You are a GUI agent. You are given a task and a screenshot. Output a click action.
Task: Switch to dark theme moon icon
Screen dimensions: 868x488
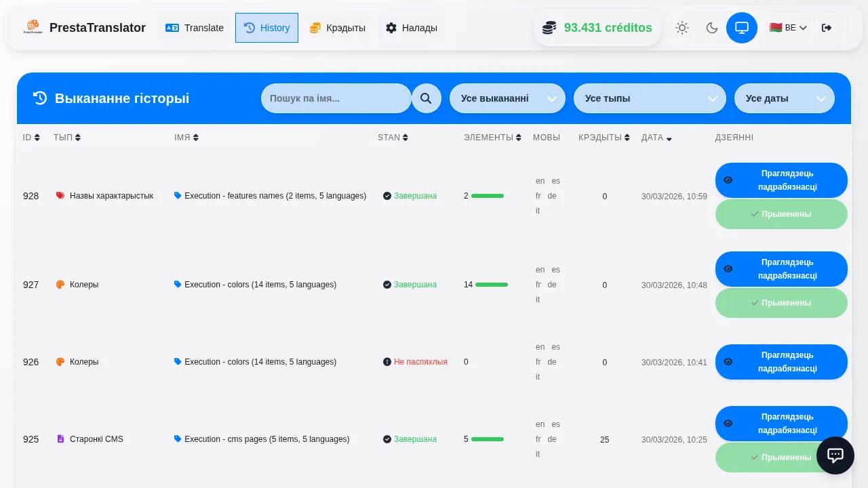tap(712, 28)
